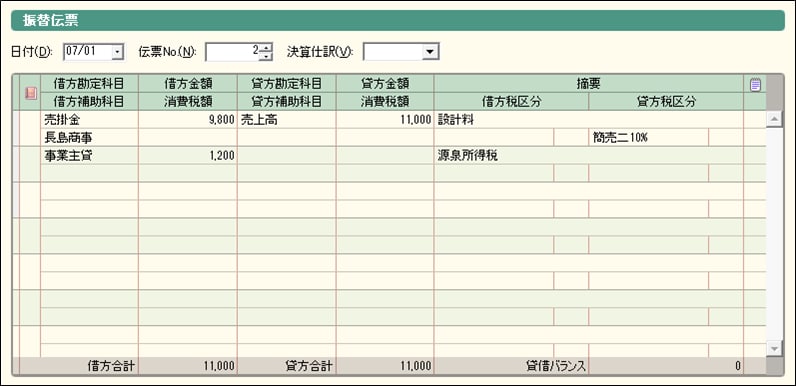Viewport: 796px width, 386px height.
Task: Click the red book icon in table header
Action: click(30, 93)
